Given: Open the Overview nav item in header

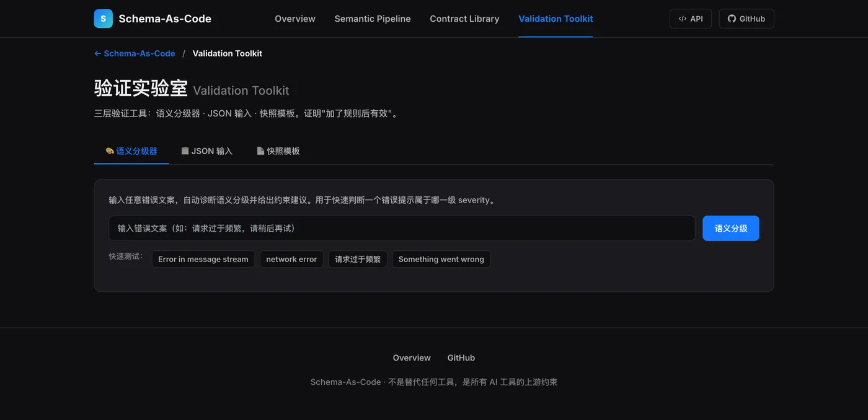Looking at the screenshot, I should (295, 19).
